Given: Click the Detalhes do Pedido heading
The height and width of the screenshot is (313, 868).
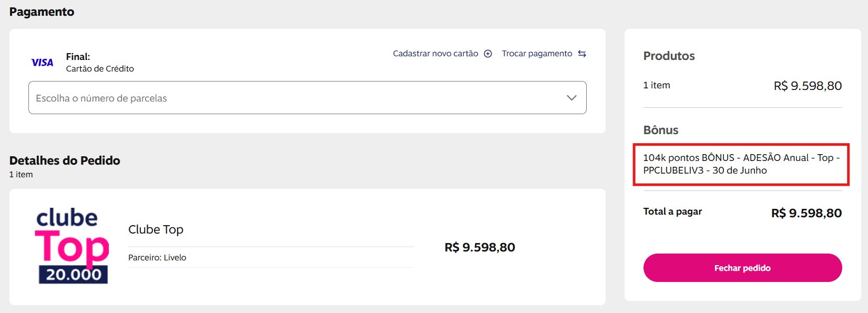Looking at the screenshot, I should tap(65, 160).
